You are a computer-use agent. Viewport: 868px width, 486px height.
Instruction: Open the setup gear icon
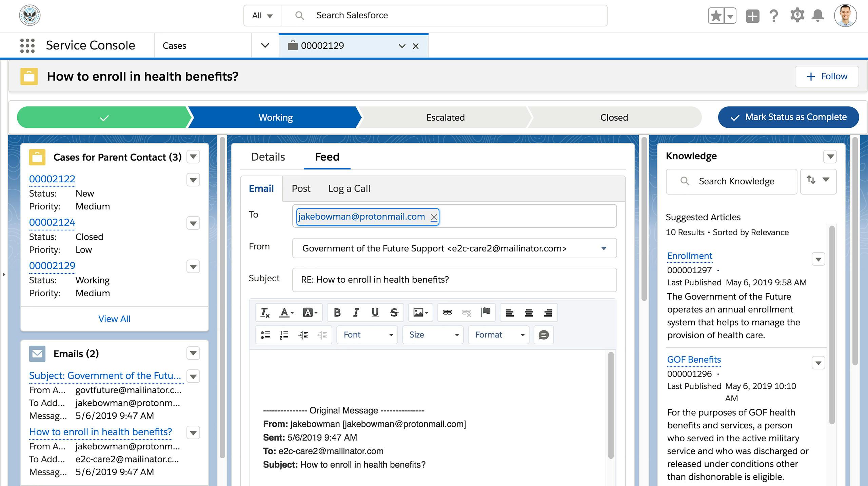pos(797,16)
